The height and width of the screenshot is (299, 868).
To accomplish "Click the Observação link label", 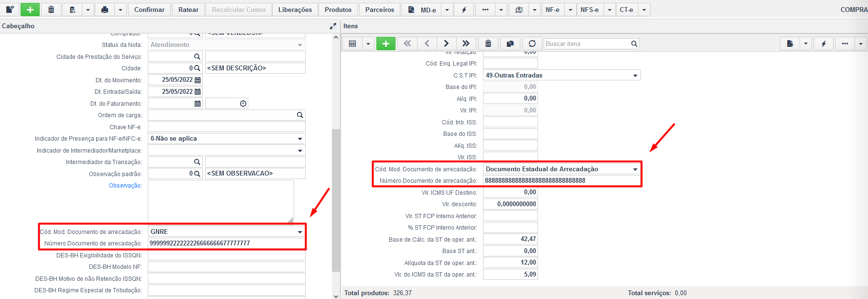I will [x=125, y=186].
